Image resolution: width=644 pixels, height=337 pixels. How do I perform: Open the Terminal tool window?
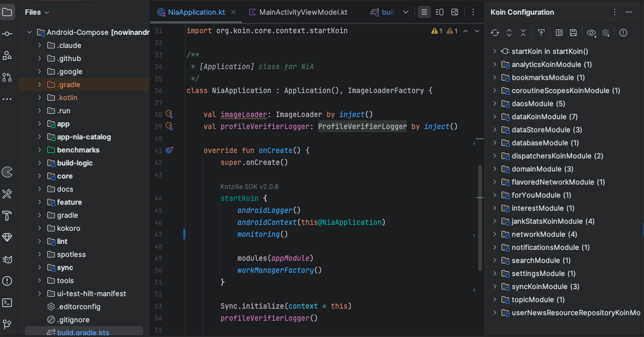point(7,303)
